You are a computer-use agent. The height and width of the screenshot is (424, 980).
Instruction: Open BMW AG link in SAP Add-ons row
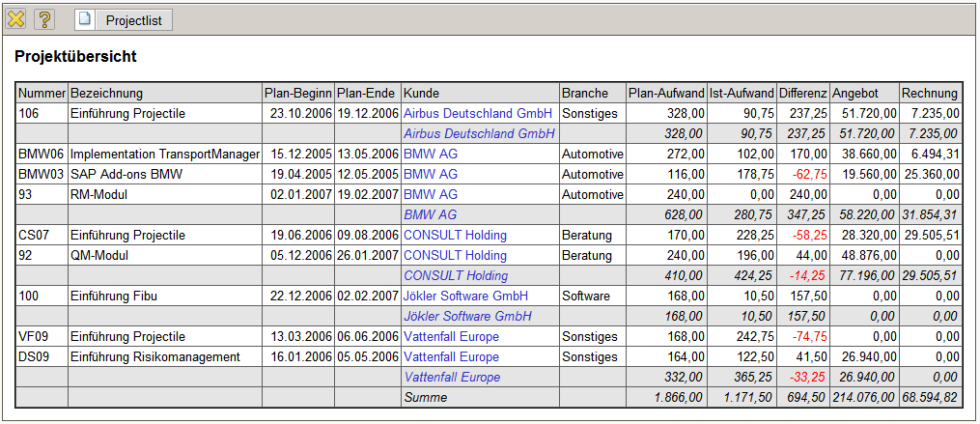point(431,175)
